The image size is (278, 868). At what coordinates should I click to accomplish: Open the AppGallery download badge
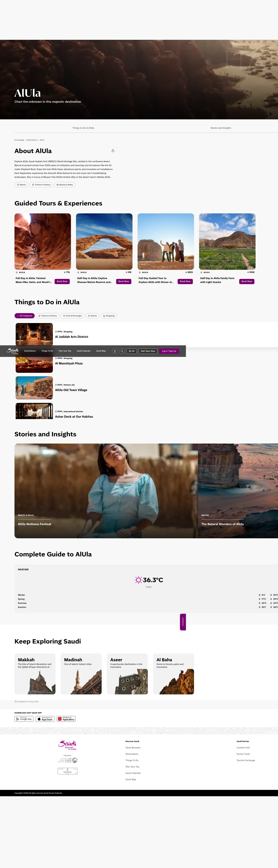point(66,719)
